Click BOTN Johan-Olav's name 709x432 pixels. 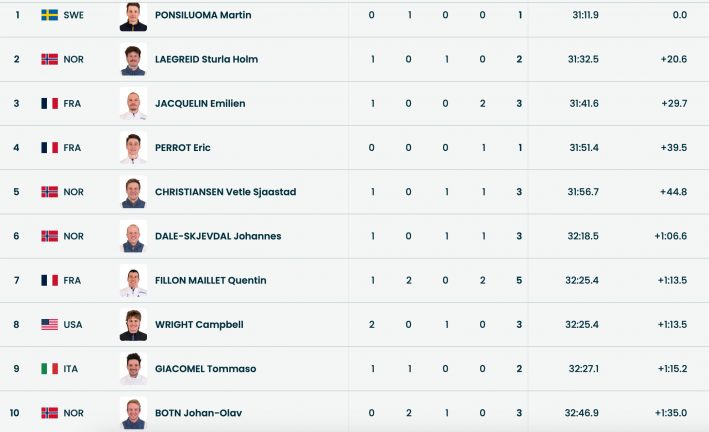coord(198,412)
